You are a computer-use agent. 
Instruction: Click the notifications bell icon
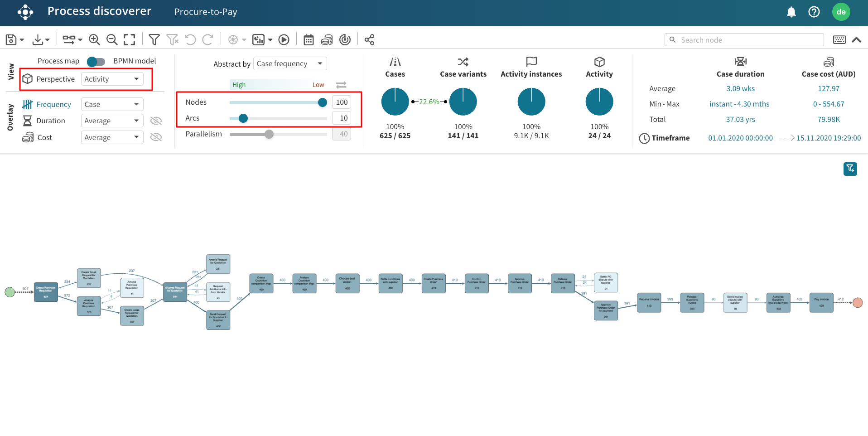(791, 12)
